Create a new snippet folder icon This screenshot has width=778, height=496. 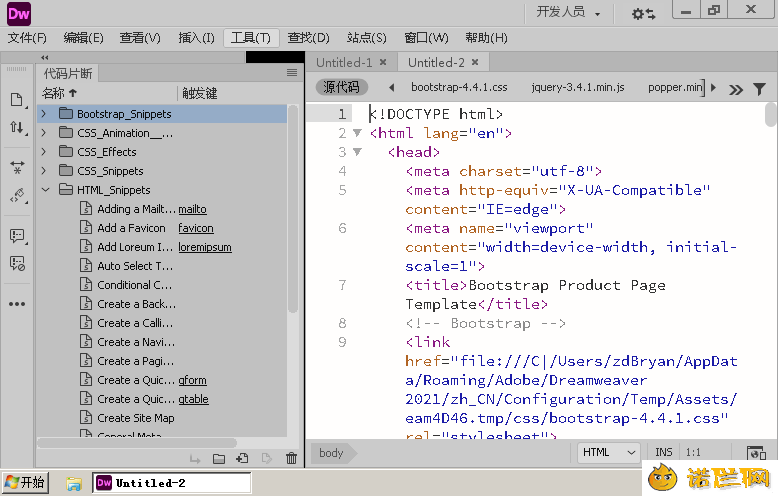(219, 459)
